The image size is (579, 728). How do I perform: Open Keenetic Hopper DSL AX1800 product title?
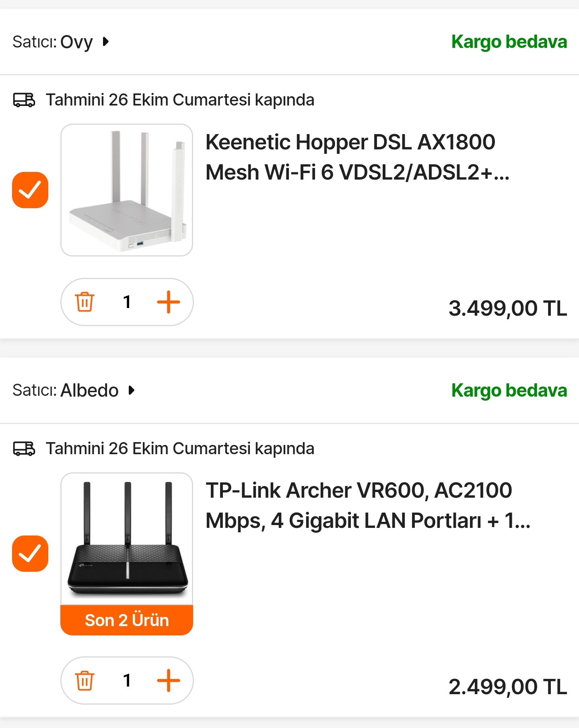tap(357, 157)
